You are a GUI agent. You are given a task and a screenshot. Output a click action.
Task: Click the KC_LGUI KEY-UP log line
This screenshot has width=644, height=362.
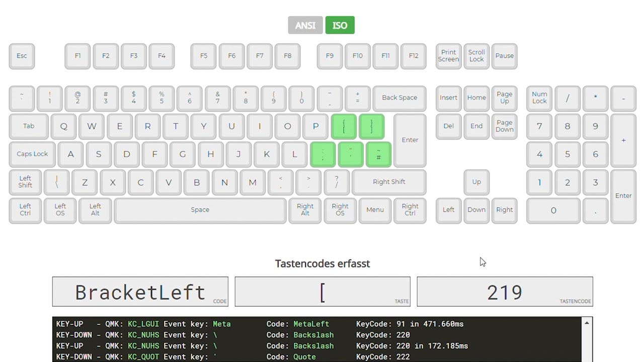260,324
